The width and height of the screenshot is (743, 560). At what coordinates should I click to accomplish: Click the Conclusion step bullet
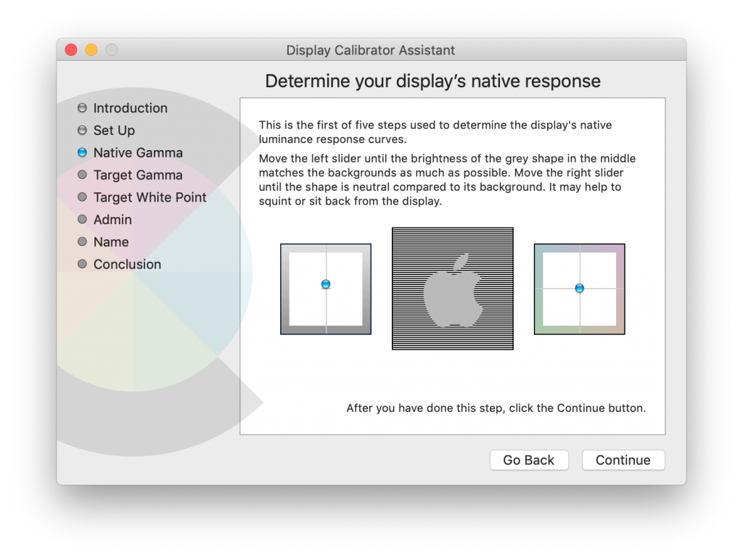[82, 265]
